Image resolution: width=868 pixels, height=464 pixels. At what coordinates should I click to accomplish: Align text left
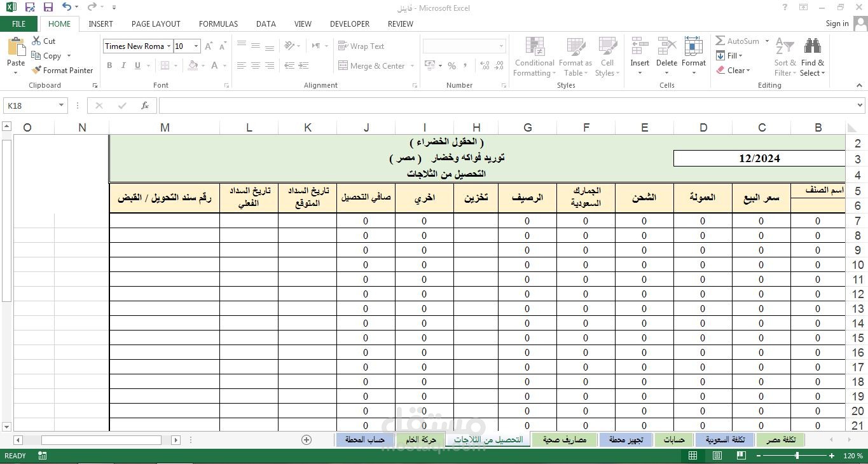[x=242, y=65]
